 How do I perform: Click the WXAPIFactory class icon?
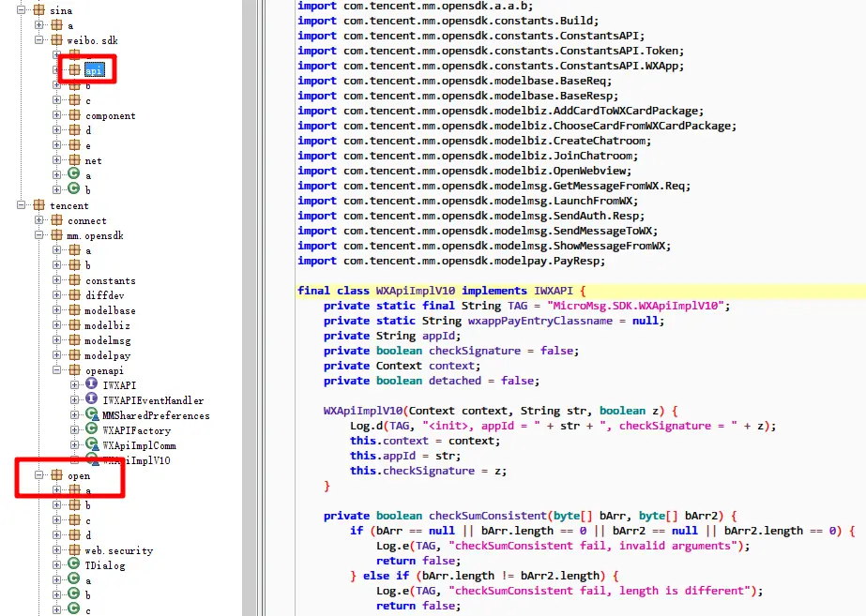[92, 429]
